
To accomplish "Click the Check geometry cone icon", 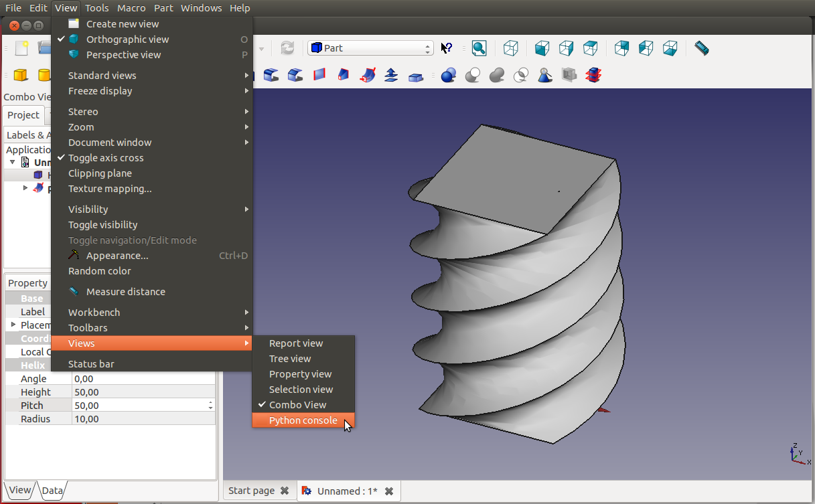I will 545,75.
